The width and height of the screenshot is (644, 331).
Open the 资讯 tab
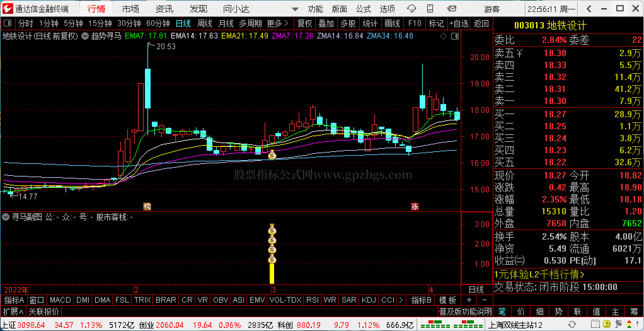click(164, 9)
